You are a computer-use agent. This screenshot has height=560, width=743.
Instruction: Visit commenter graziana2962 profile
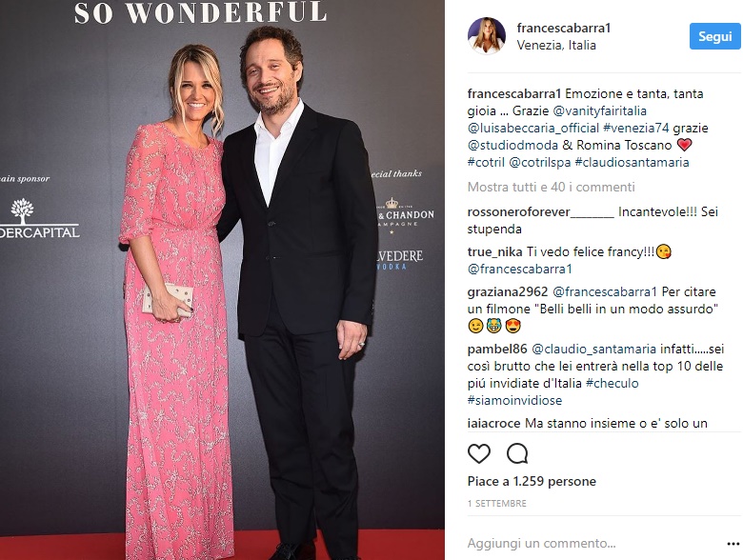pos(508,291)
